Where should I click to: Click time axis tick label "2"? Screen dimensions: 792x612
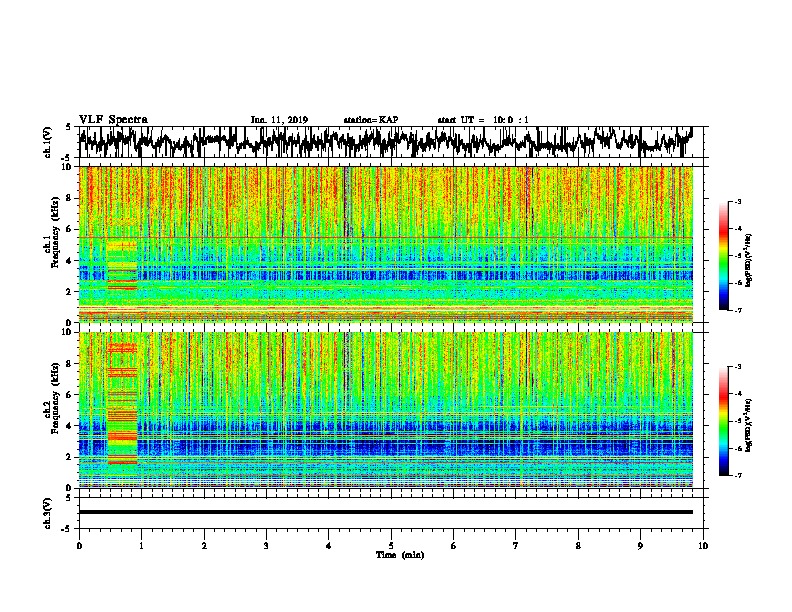(x=204, y=546)
